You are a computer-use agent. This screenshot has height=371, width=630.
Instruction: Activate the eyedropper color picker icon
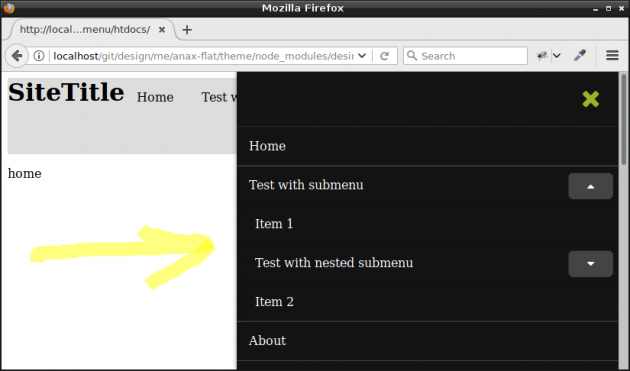[x=580, y=55]
